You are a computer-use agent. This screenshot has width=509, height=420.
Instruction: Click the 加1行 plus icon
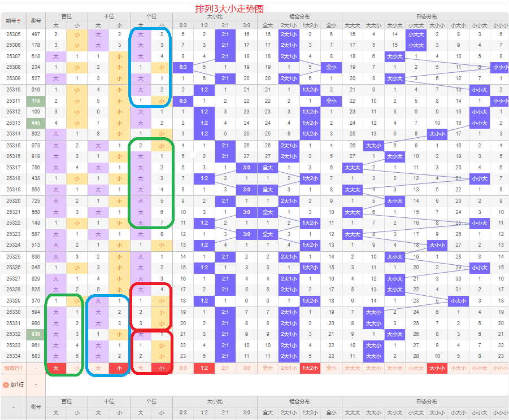[6, 384]
